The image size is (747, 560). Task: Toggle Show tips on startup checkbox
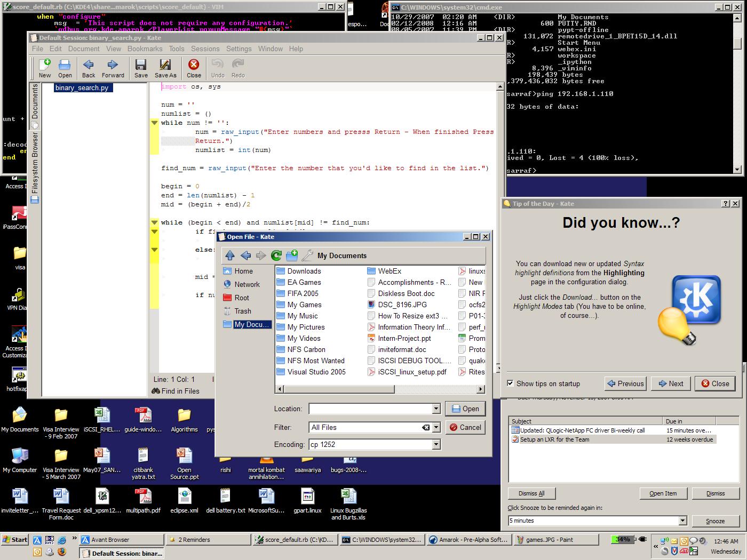510,383
